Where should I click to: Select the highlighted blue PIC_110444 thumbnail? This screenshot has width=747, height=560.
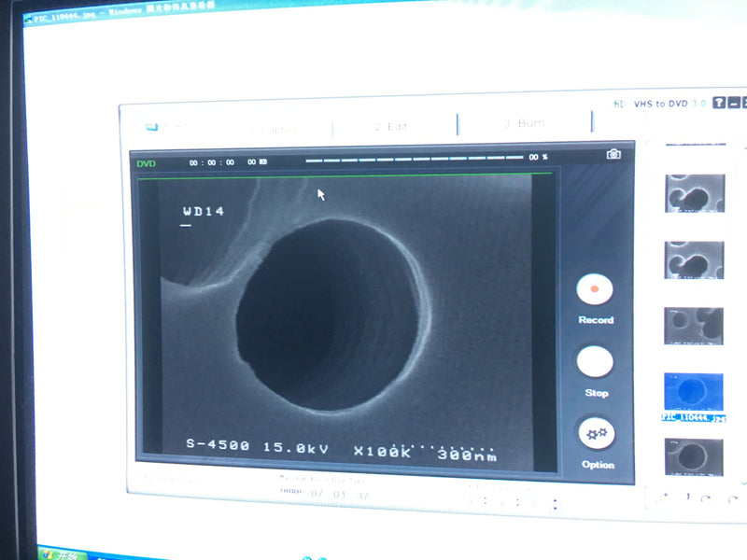694,392
